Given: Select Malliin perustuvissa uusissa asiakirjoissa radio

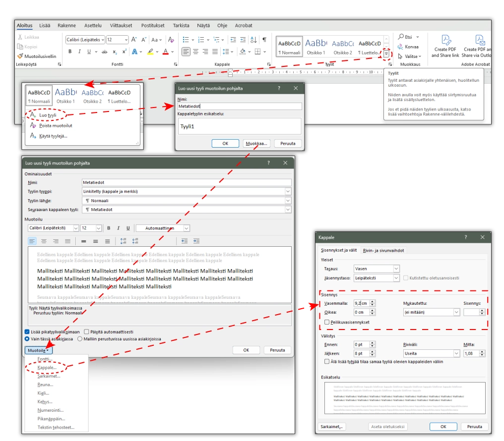Looking at the screenshot, I should (x=80, y=339).
